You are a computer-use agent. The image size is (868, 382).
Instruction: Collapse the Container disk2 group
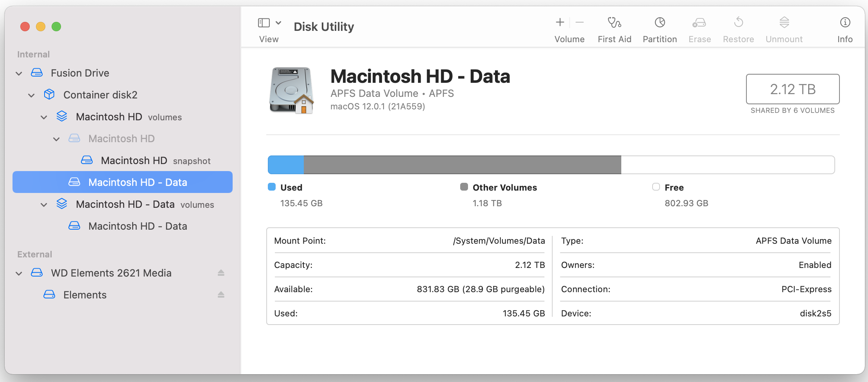coord(32,95)
